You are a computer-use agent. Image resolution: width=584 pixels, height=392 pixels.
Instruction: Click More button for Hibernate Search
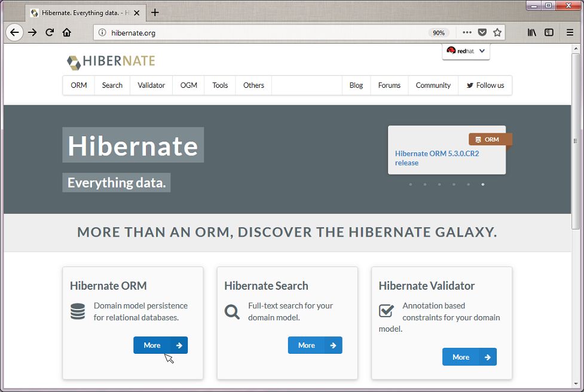coord(315,345)
